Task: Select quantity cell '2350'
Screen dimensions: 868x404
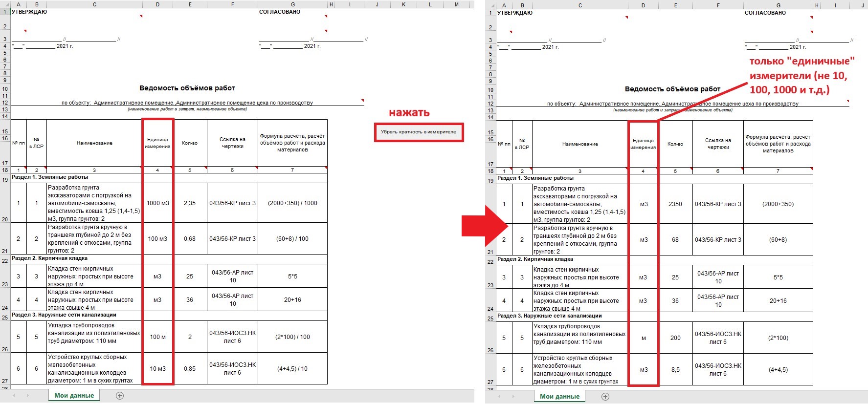Action: point(675,204)
